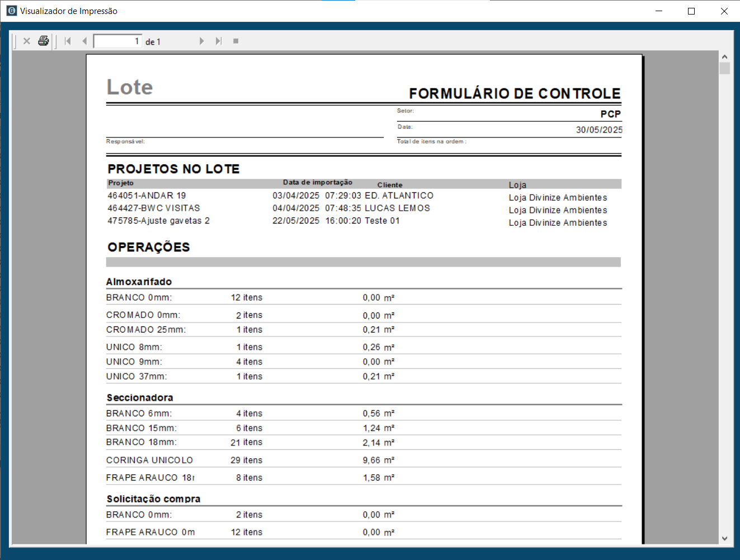Click the Total de itens na ordem label
The height and width of the screenshot is (560, 740).
[432, 141]
